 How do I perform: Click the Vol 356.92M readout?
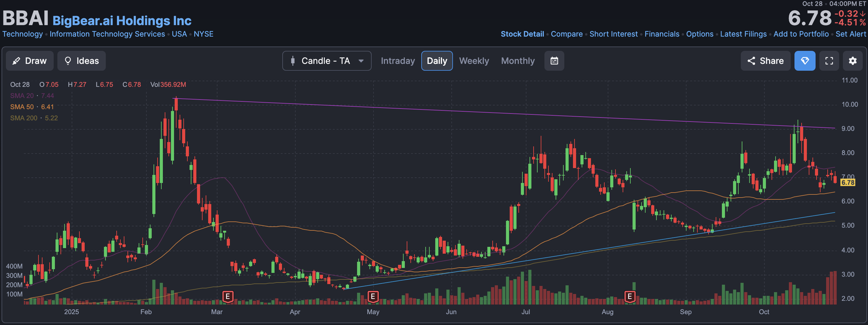[168, 85]
